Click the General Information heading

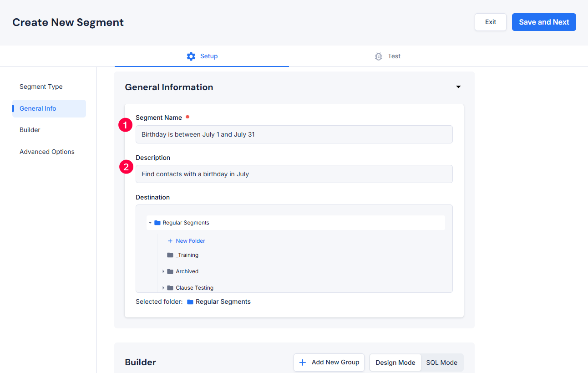click(169, 87)
